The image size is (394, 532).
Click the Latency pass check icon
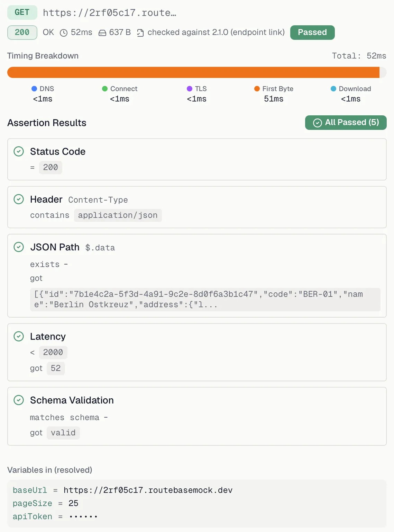tap(19, 336)
